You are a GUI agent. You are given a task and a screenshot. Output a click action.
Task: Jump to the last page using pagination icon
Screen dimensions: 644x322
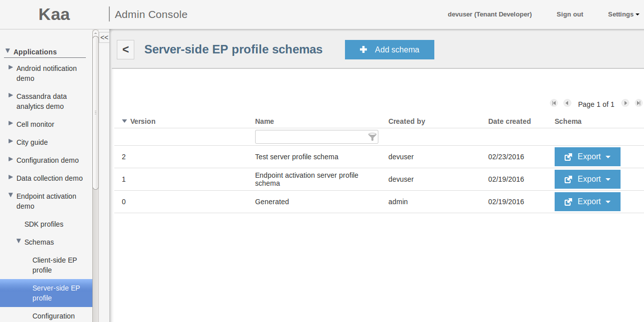(639, 103)
